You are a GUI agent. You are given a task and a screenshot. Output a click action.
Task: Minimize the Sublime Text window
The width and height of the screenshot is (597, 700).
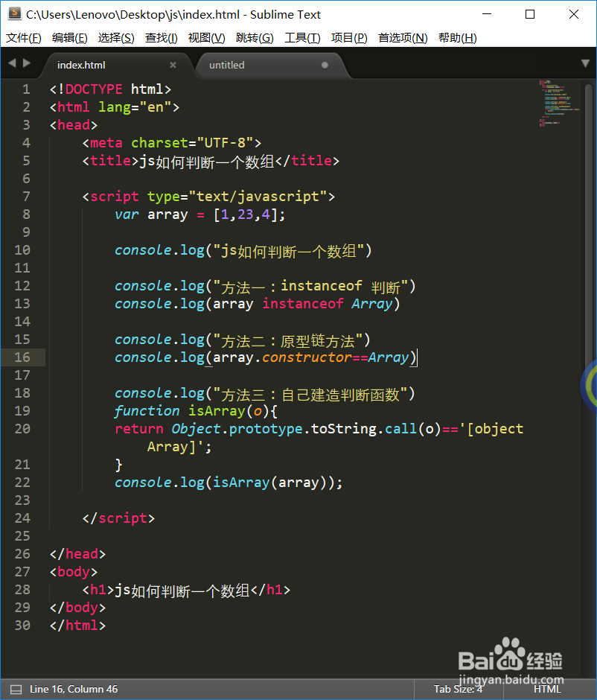[487, 14]
